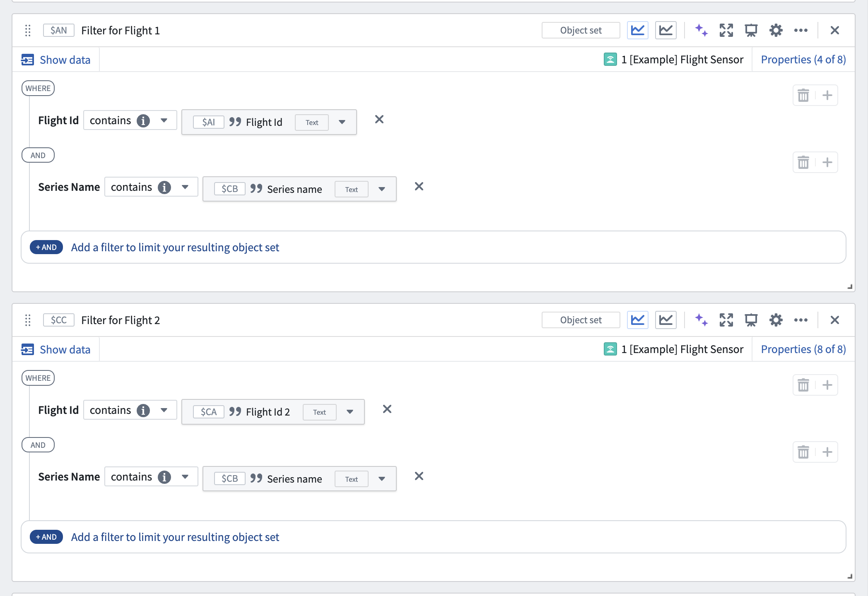Expand Filter for Flight 1 card to fullscreen
This screenshot has width=868, height=596.
pos(726,30)
